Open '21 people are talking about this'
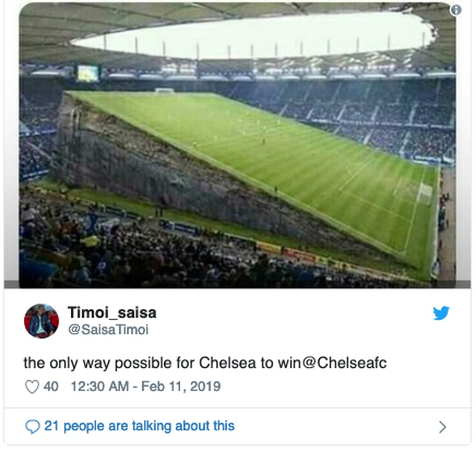Image resolution: width=476 pixels, height=462 pixels. [x=139, y=426]
